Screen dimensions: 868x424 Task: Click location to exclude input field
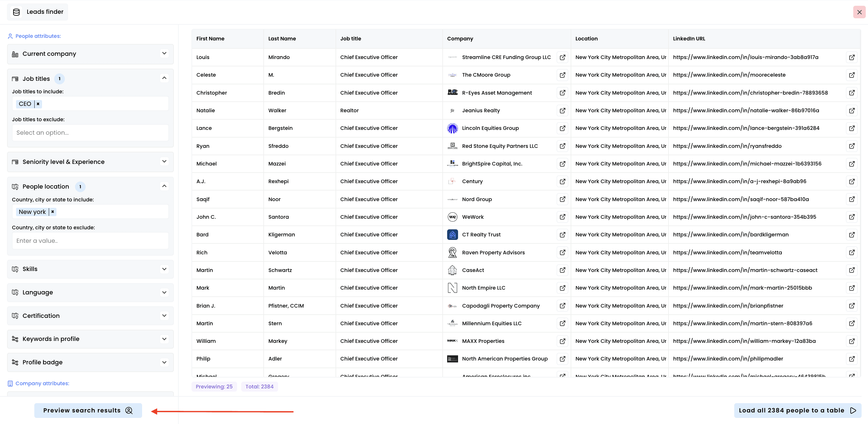click(90, 241)
